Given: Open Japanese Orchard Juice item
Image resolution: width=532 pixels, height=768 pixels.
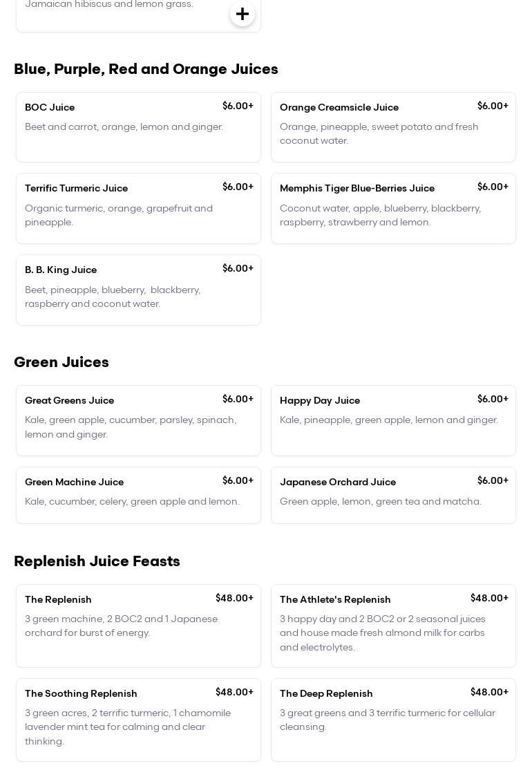Looking at the screenshot, I should (393, 495).
